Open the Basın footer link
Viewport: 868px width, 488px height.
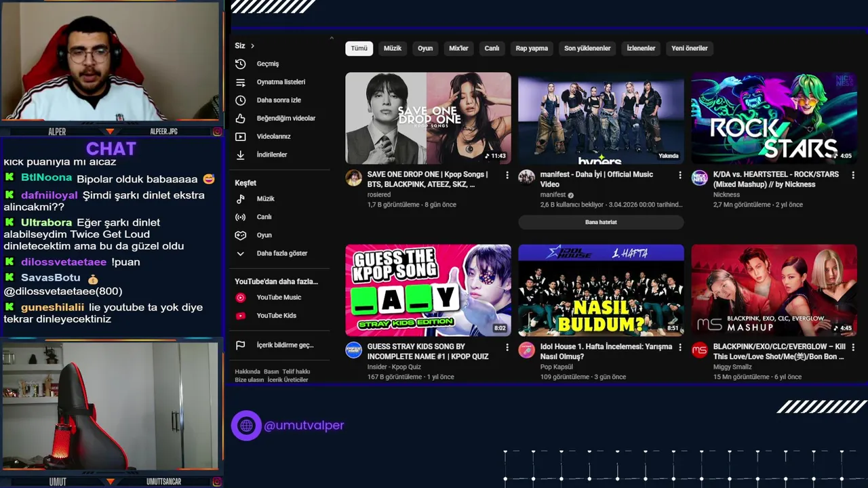(x=271, y=371)
